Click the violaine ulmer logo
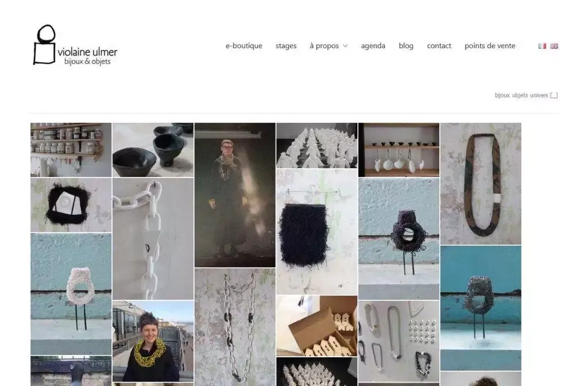The width and height of the screenshot is (588, 386). (x=75, y=45)
